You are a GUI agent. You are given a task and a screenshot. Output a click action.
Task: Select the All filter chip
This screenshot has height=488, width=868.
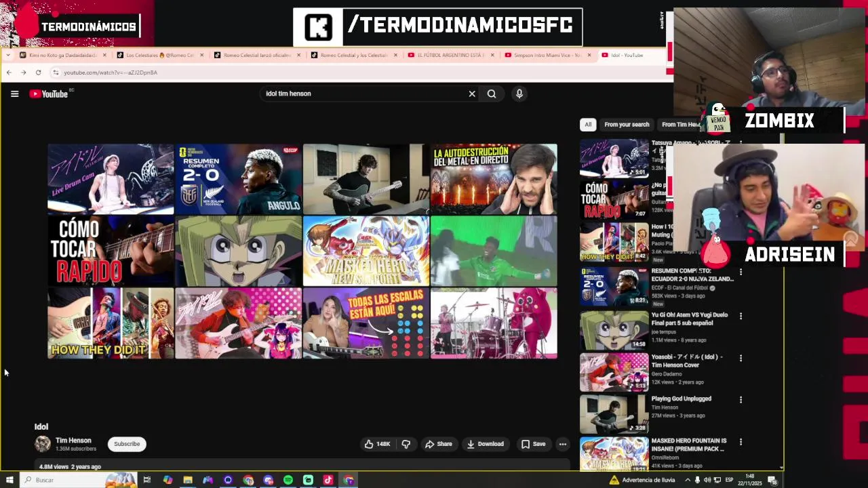(x=588, y=125)
